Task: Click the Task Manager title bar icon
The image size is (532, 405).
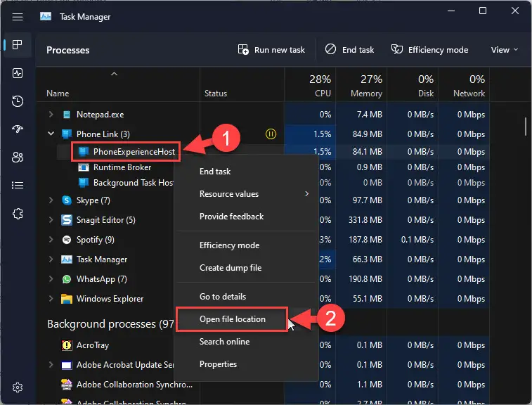Action: pyautogui.click(x=46, y=16)
